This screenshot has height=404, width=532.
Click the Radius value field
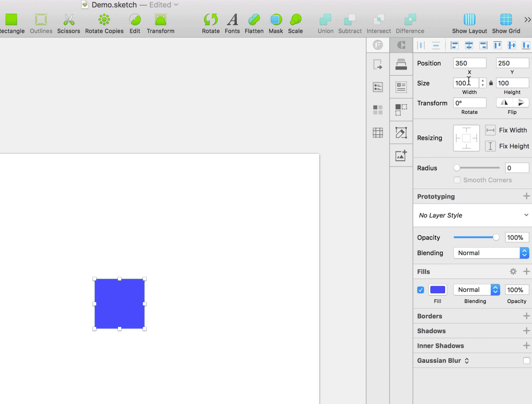[517, 168]
